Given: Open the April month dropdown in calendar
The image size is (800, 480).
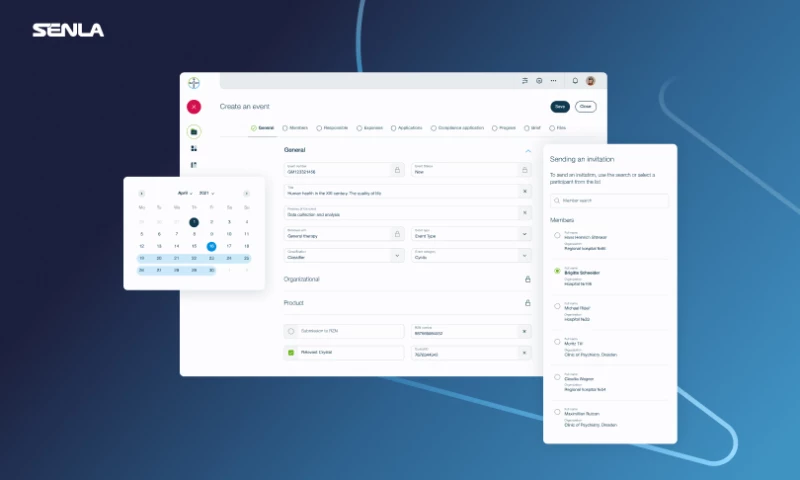Looking at the screenshot, I should [185, 193].
